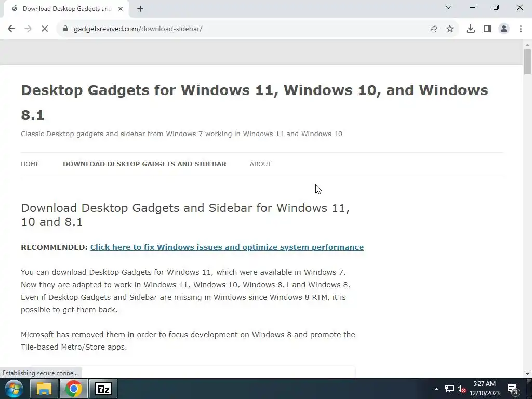
Task: Show hidden system tray icons
Action: coord(436,389)
